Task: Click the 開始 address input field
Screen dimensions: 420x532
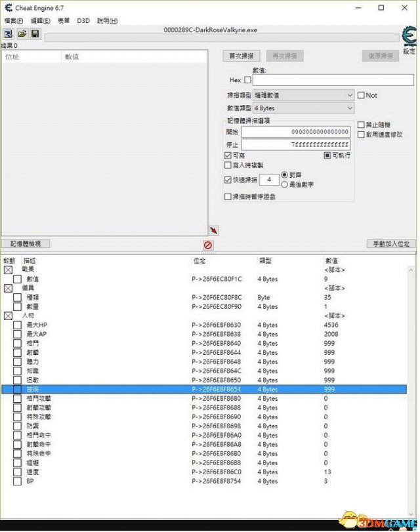Action: pyautogui.click(x=296, y=132)
